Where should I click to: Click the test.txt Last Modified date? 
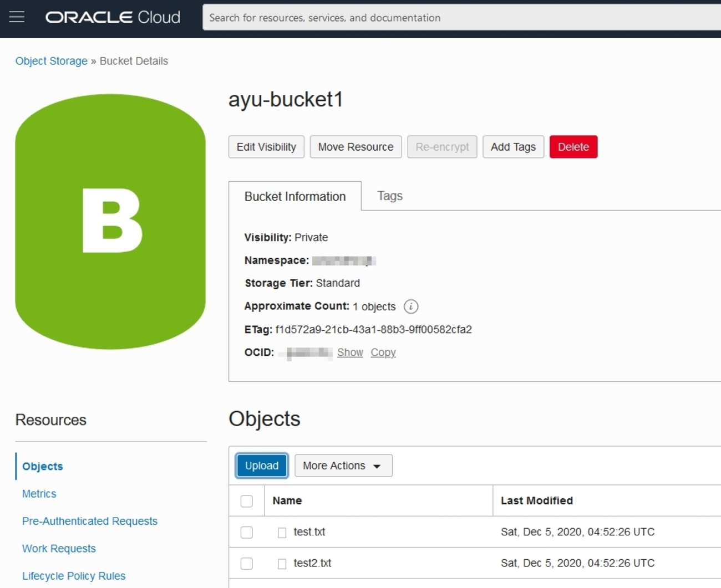point(577,532)
